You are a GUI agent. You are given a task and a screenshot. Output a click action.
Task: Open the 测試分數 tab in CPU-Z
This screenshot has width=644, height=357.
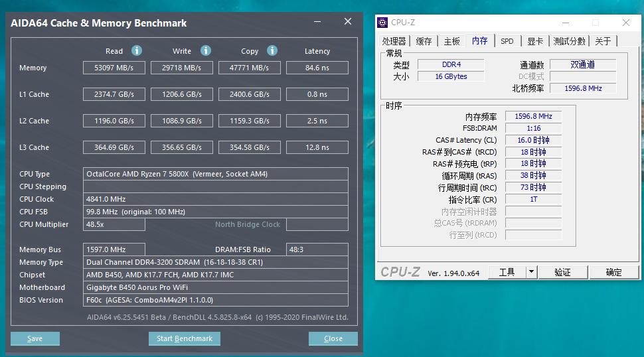(x=569, y=41)
